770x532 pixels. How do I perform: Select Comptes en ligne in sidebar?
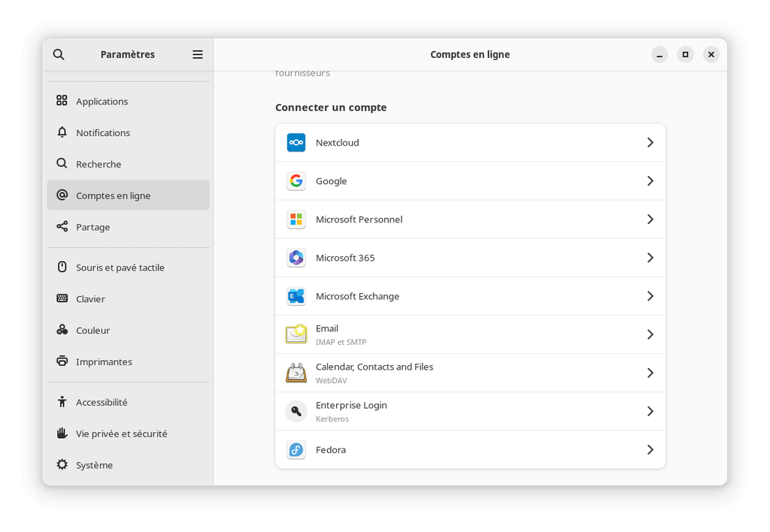click(x=128, y=195)
